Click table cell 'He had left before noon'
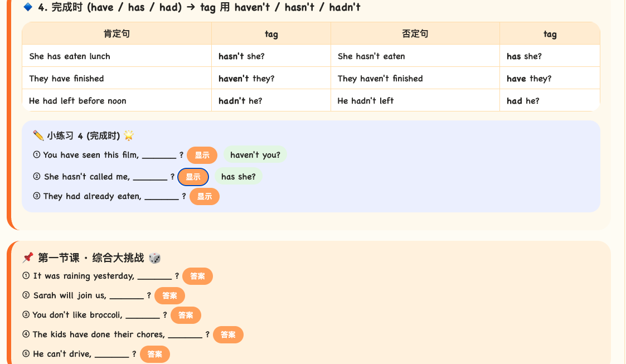The height and width of the screenshot is (364, 626). [117, 100]
